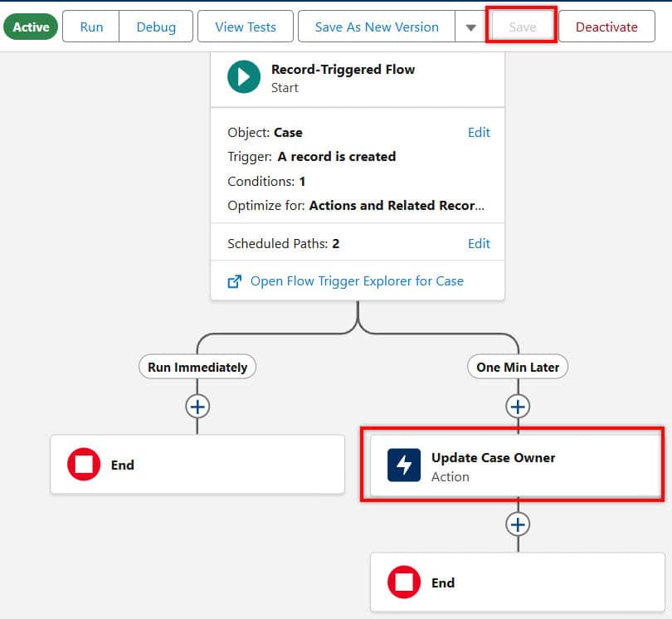This screenshot has width=672, height=619.
Task: Click the Active status badge
Action: click(x=31, y=27)
